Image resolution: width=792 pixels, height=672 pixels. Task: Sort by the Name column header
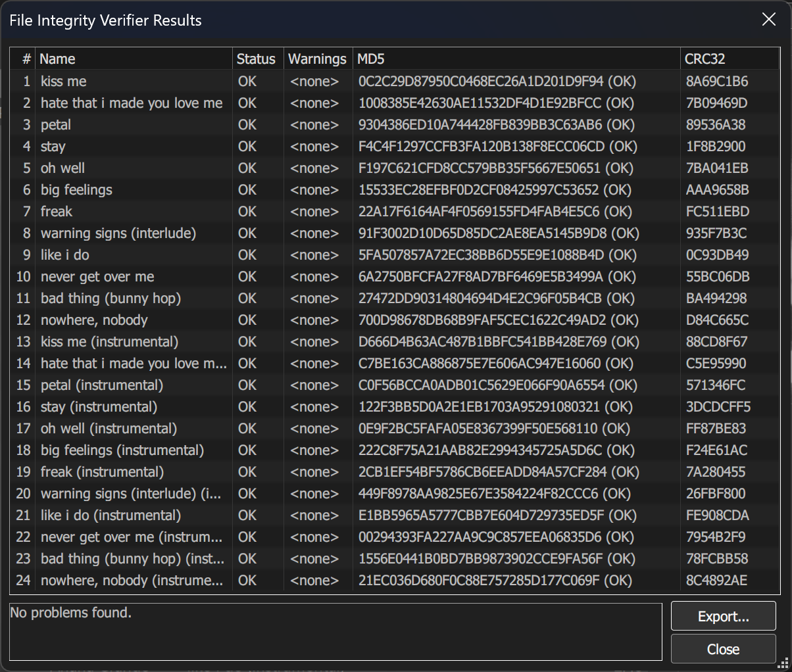pos(134,59)
